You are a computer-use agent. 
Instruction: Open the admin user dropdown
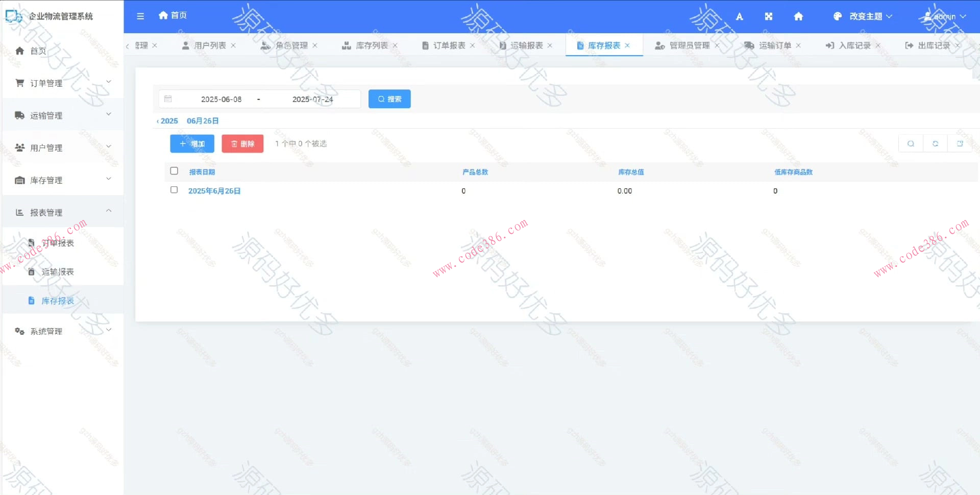coord(943,16)
